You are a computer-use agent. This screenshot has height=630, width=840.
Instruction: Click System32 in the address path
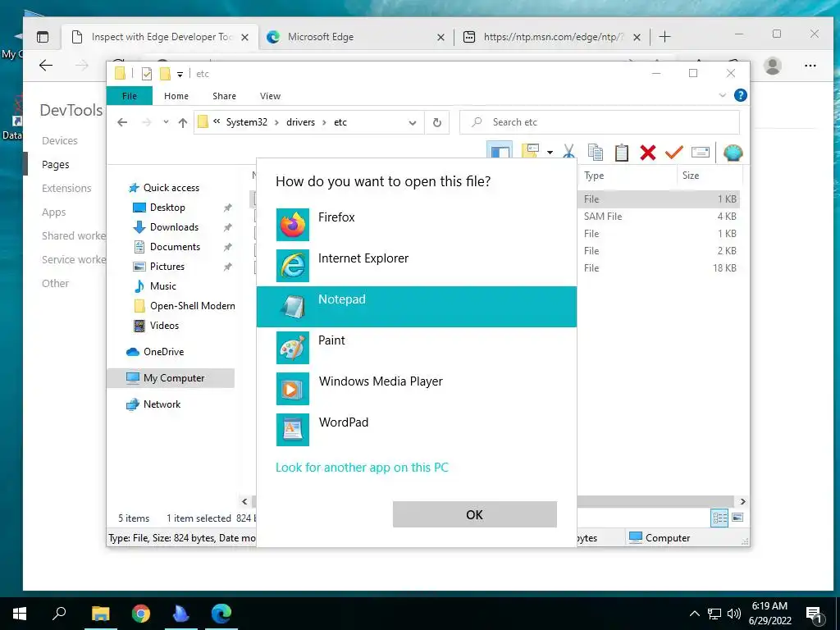click(x=246, y=122)
